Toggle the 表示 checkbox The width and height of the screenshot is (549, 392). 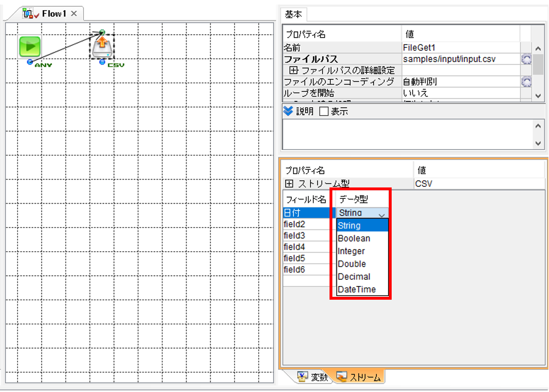(324, 111)
